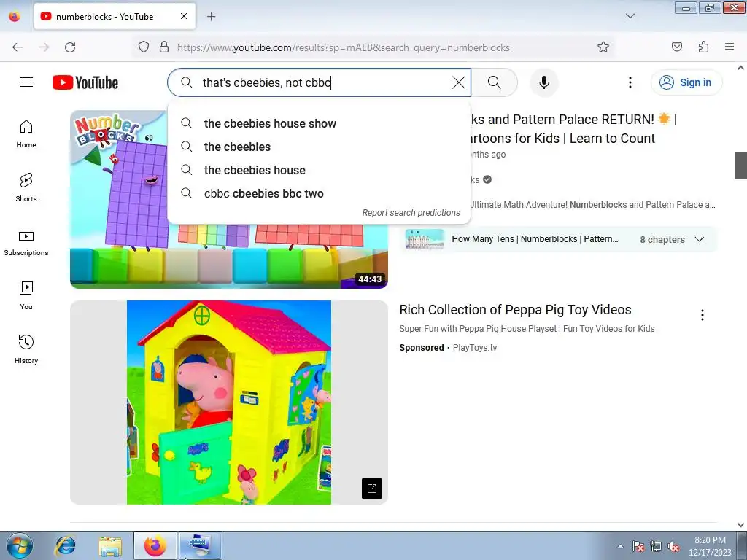747x560 pixels.
Task: Open History in sidebar
Action: 26,349
